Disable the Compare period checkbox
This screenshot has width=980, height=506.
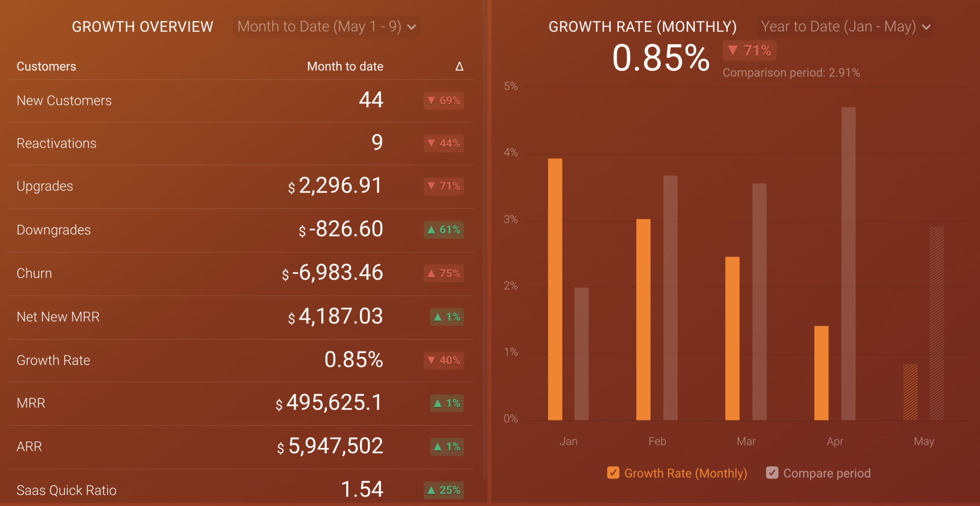coord(772,473)
